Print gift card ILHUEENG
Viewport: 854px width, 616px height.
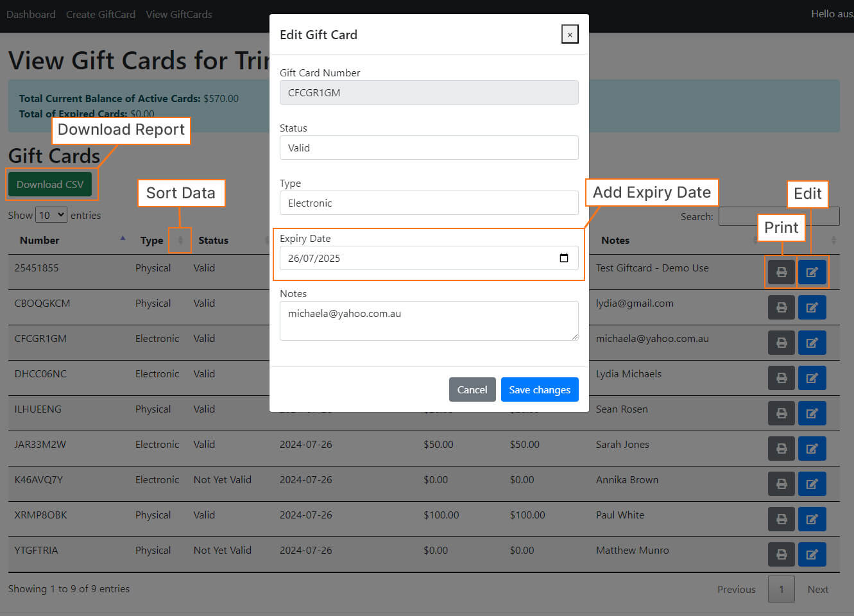click(x=781, y=413)
